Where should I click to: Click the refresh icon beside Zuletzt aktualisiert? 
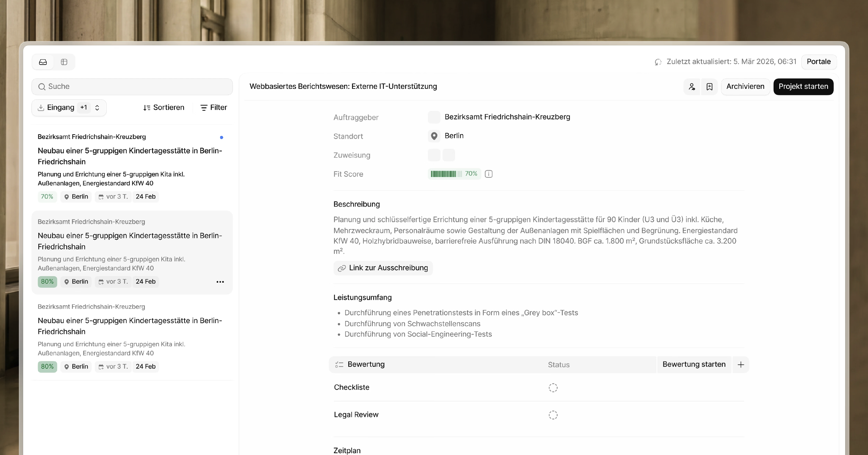point(658,62)
